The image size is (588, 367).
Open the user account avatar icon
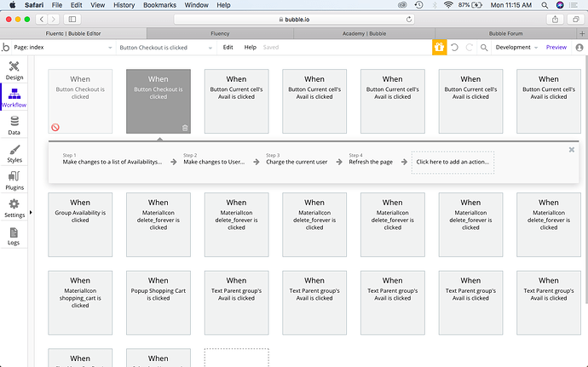pos(579,48)
